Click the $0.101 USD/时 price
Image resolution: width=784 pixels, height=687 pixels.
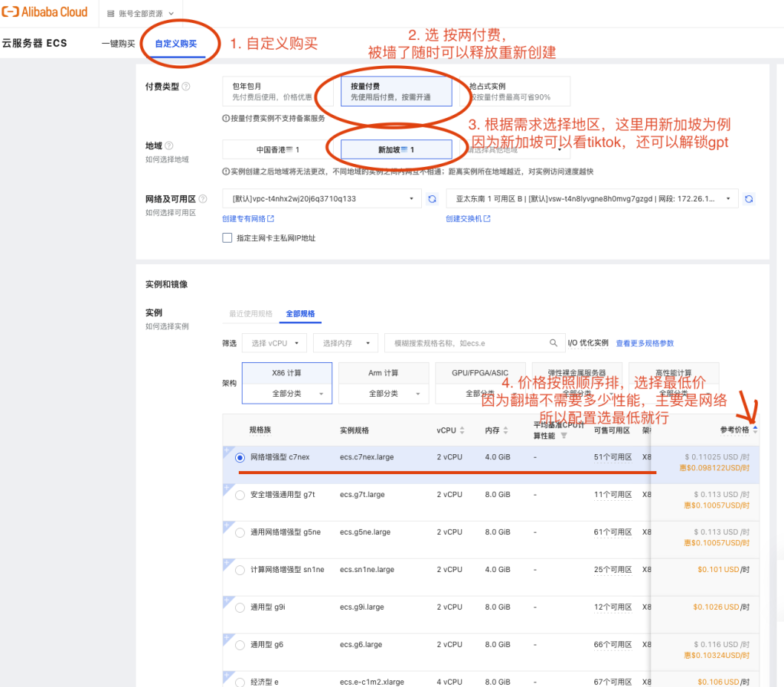coord(723,570)
